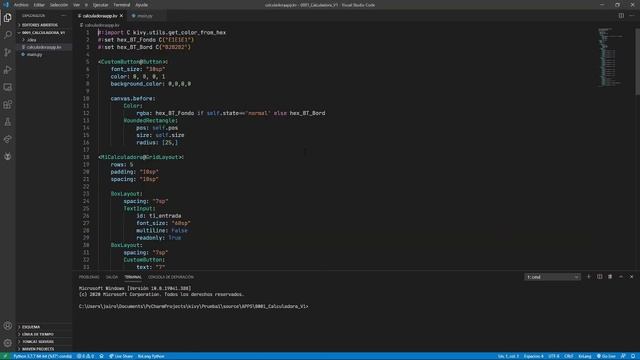The image size is (640, 360).
Task: Close the terminal panel
Action: pyautogui.click(x=631, y=277)
